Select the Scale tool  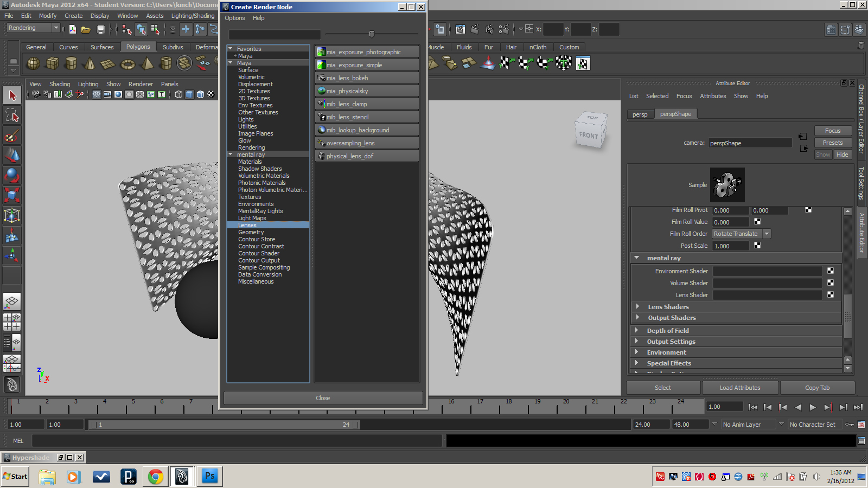click(12, 194)
